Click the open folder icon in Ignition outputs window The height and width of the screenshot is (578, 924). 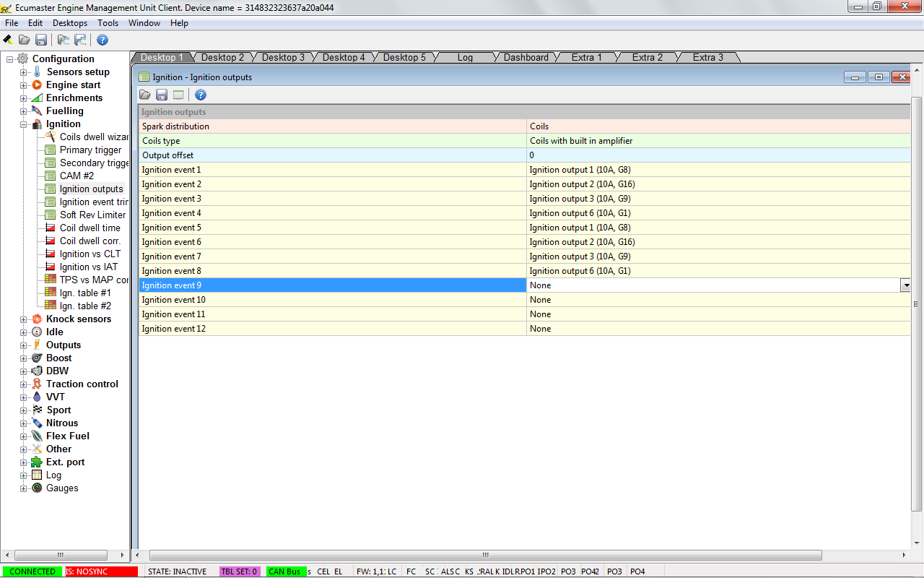145,95
